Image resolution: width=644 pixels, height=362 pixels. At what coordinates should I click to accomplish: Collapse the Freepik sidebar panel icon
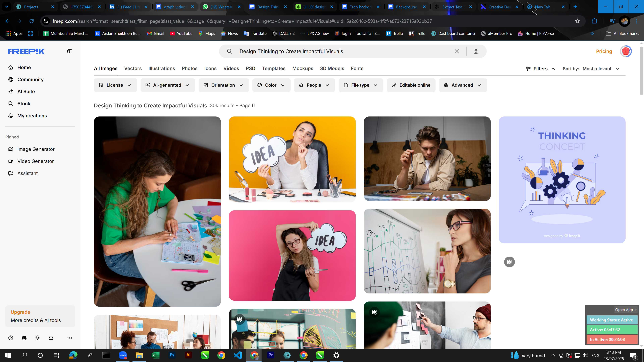tap(70, 51)
